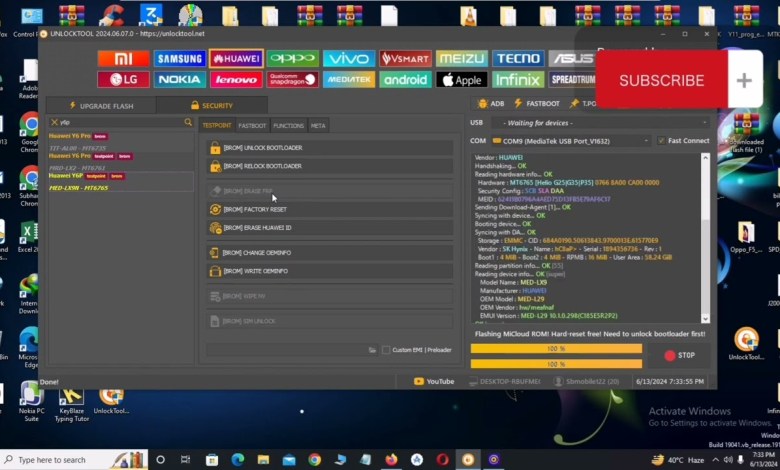Switch to the FUNCTIONS tab
Viewport: 780px width, 470px height.
tap(288, 126)
